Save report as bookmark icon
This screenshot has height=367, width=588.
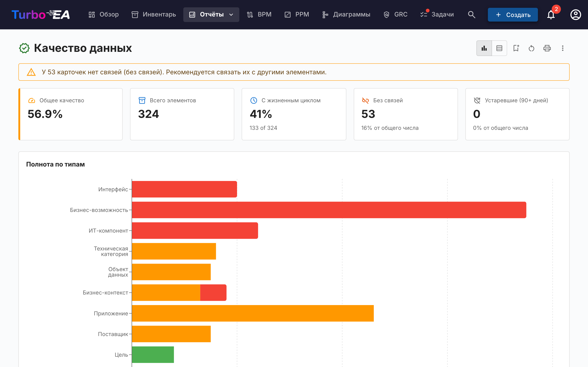pyautogui.click(x=516, y=48)
